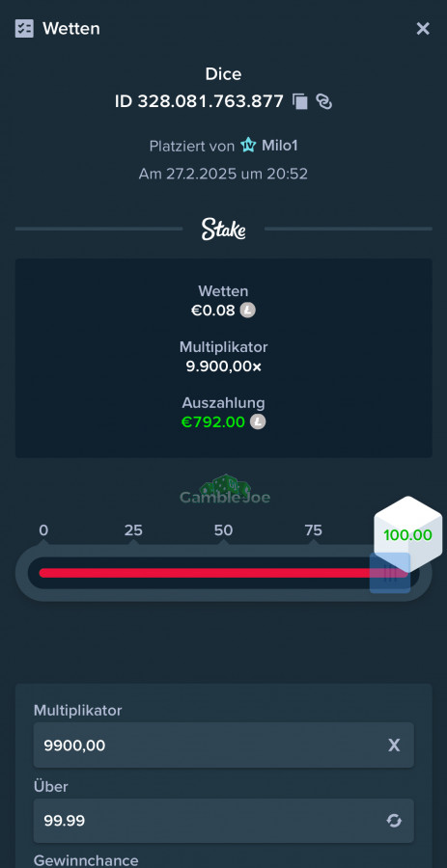The width and height of the screenshot is (447, 868).
Task: Click the Litecoin icon beside €792.00
Action: [x=258, y=421]
